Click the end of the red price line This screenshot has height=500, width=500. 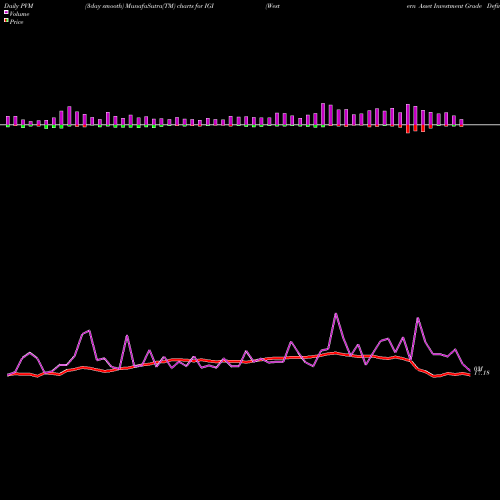click(469, 375)
